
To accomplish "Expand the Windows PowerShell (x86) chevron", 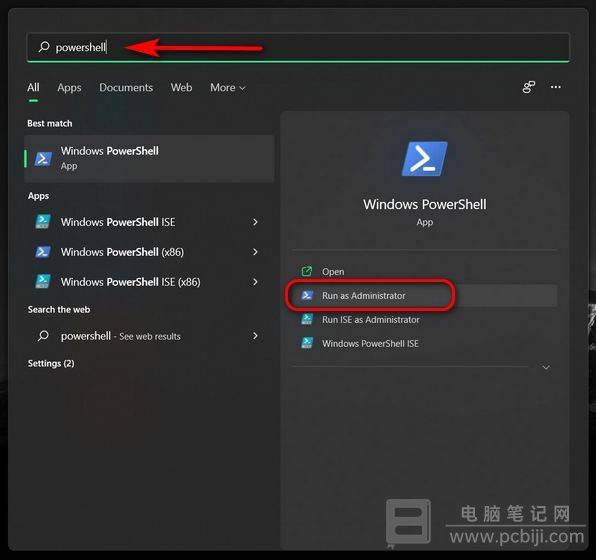I will pos(255,252).
